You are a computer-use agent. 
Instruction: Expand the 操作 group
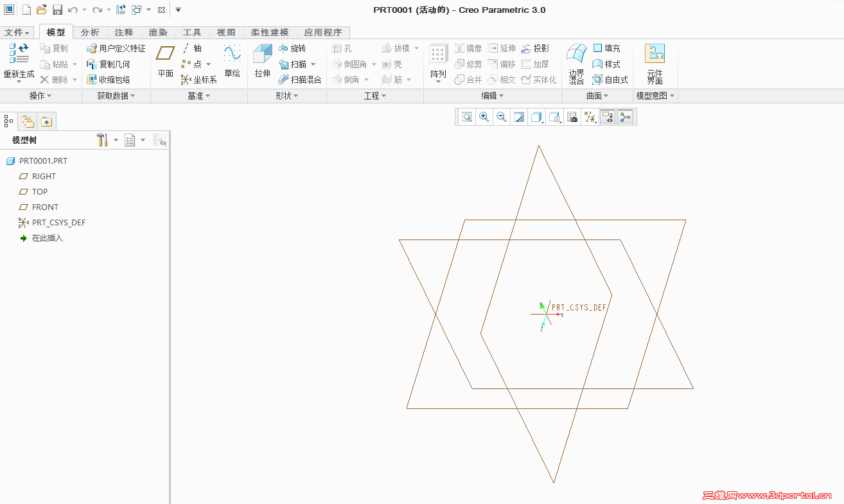[40, 96]
